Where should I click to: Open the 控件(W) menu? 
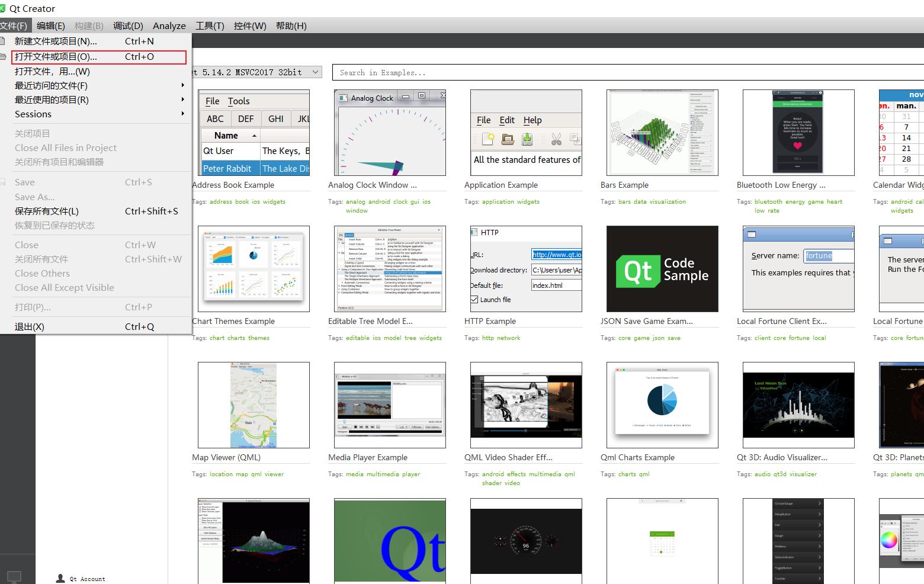click(x=250, y=25)
